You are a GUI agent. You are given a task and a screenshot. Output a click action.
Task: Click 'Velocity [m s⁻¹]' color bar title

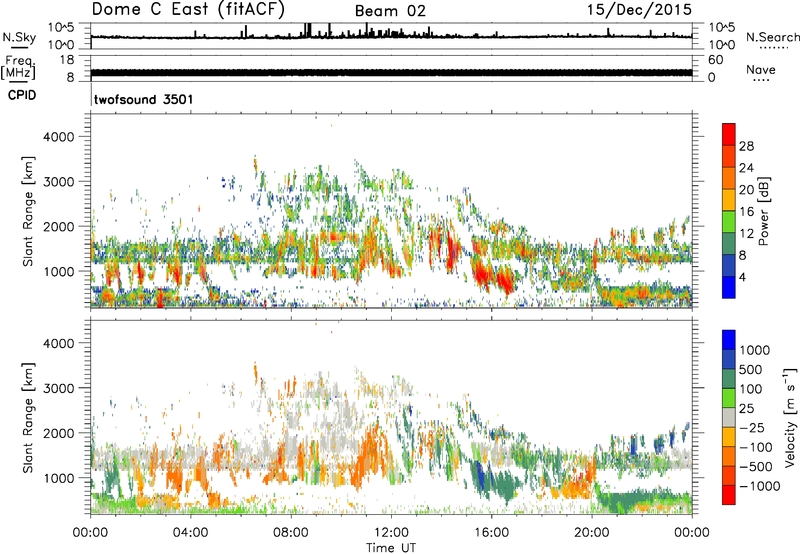790,417
